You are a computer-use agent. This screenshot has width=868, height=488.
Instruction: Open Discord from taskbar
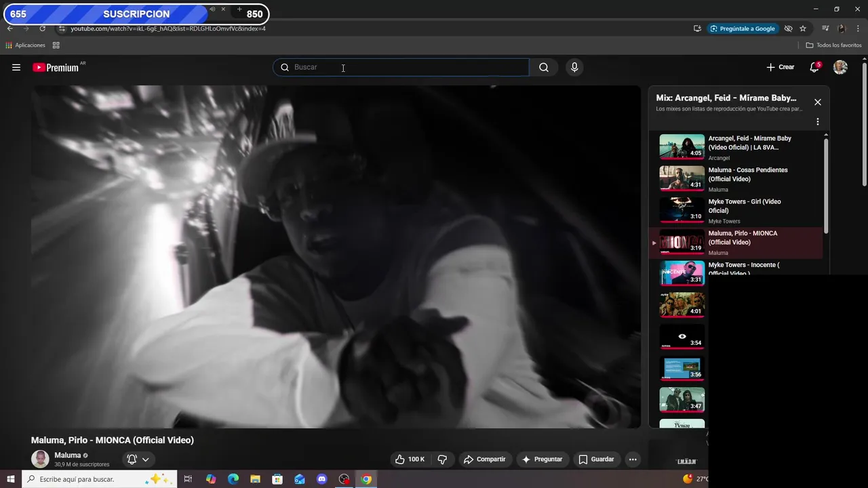(322, 479)
